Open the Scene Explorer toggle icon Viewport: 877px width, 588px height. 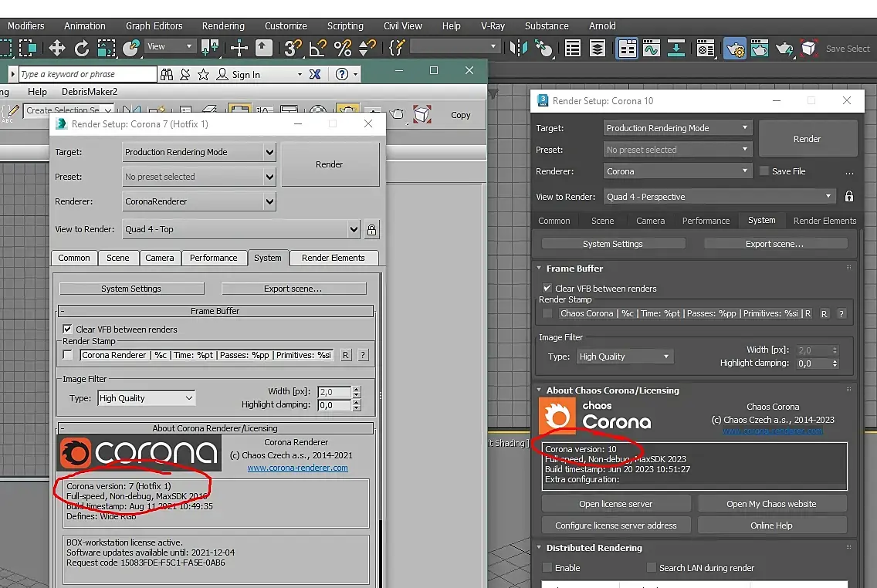coord(573,48)
